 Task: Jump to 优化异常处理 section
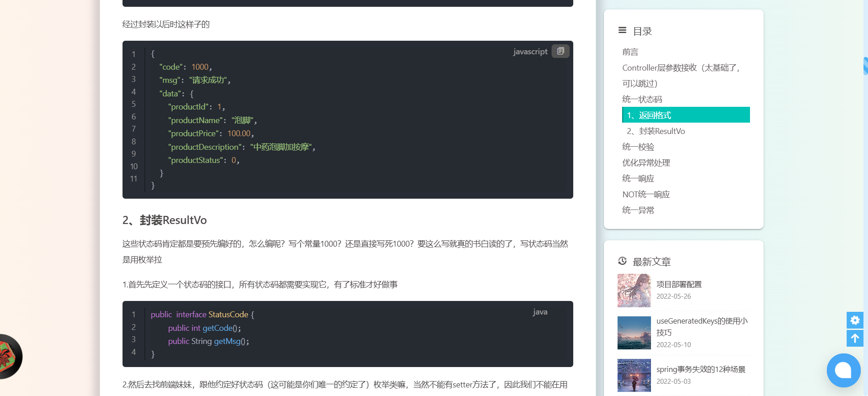tap(646, 163)
